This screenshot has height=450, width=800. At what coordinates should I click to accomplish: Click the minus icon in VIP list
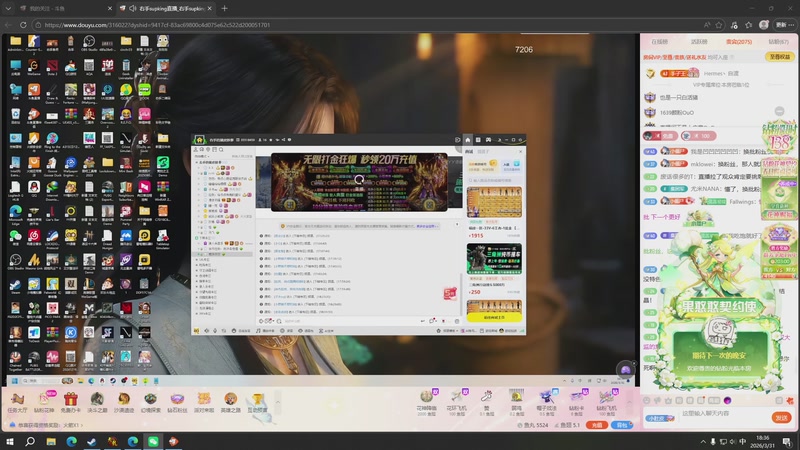(779, 111)
